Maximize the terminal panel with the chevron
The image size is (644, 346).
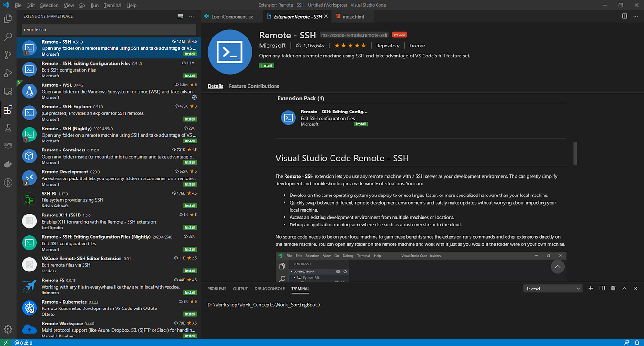pos(625,288)
